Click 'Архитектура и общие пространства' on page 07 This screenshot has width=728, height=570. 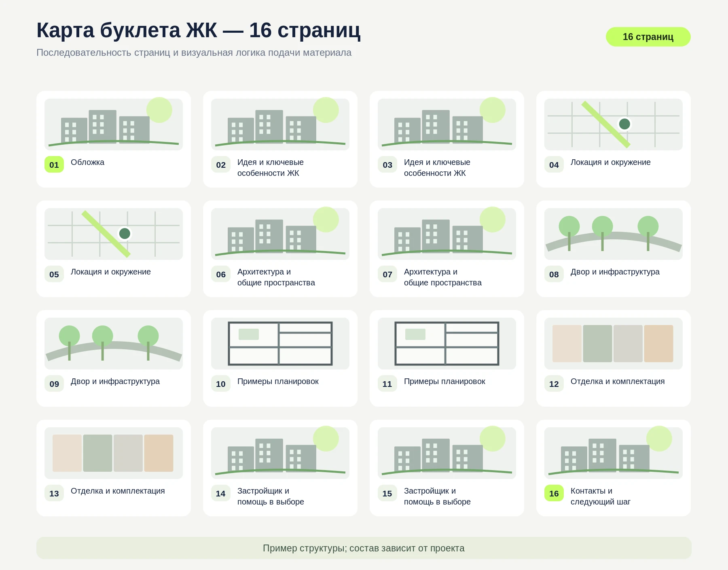pos(443,277)
